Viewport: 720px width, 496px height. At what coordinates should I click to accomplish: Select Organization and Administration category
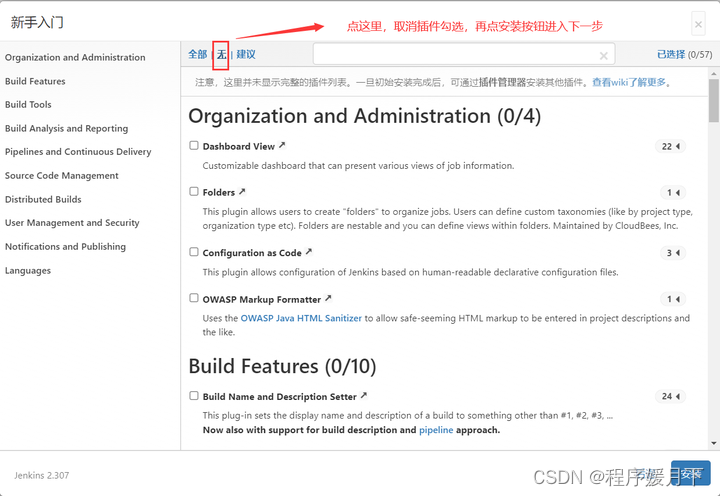click(x=75, y=57)
